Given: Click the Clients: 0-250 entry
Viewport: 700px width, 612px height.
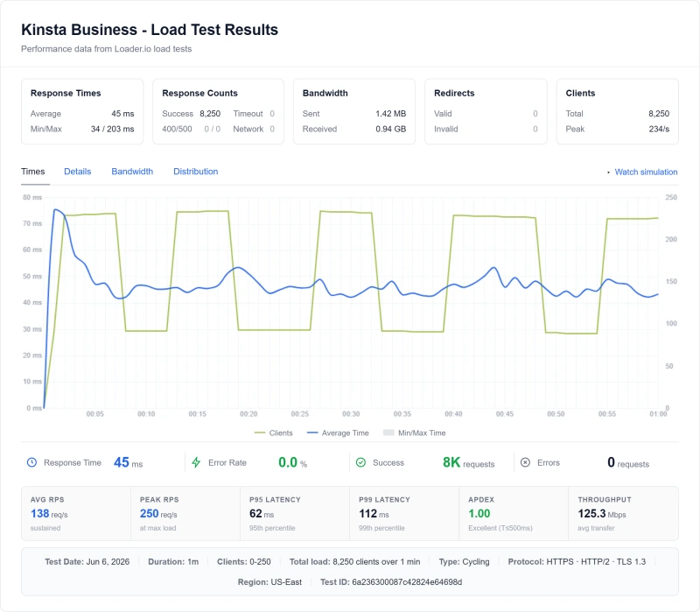Looking at the screenshot, I should (244, 561).
